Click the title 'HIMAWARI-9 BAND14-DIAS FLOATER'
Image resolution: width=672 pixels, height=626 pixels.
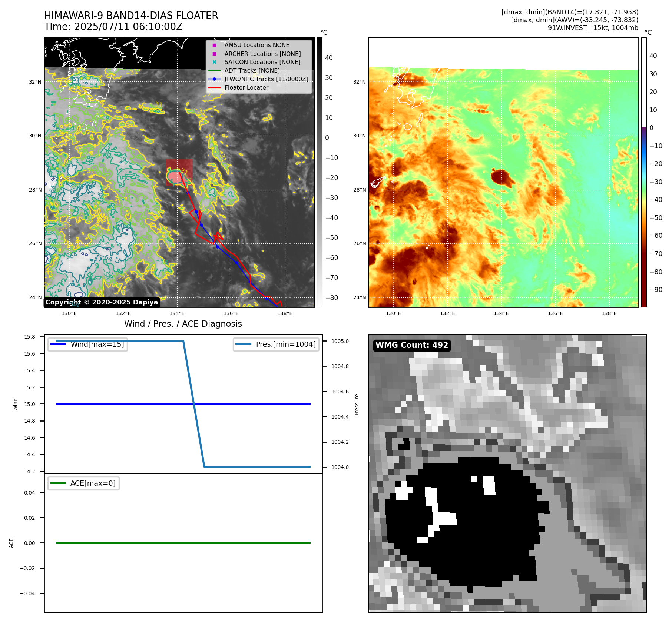(131, 16)
